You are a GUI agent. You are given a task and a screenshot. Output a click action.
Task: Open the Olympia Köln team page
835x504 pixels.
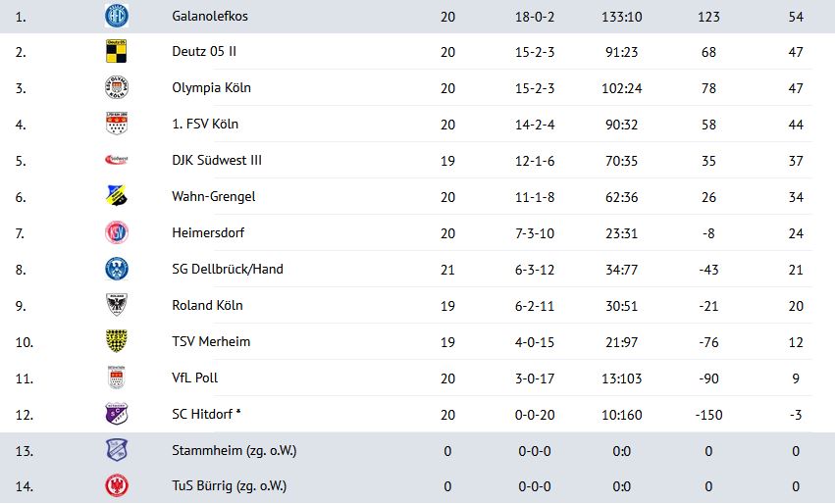pos(211,88)
